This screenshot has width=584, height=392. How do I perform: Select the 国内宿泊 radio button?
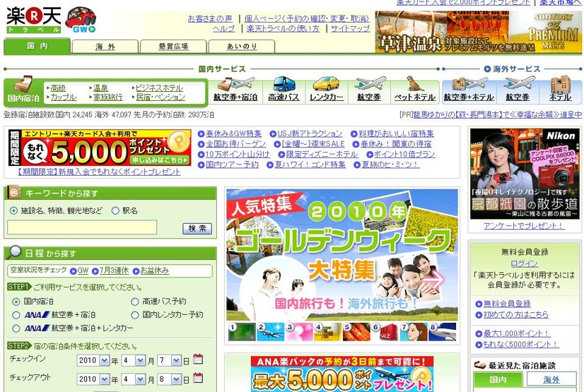coord(16,302)
